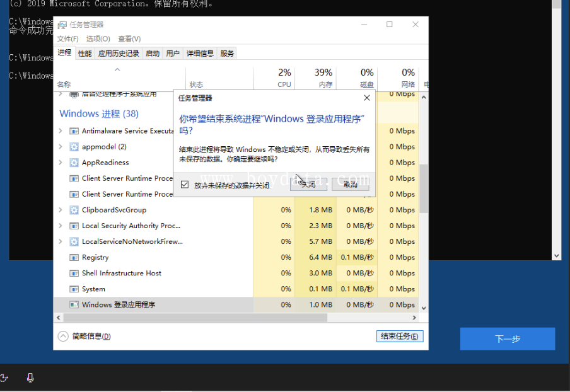Select the Registry process name
The width and height of the screenshot is (570, 392).
tap(95, 258)
